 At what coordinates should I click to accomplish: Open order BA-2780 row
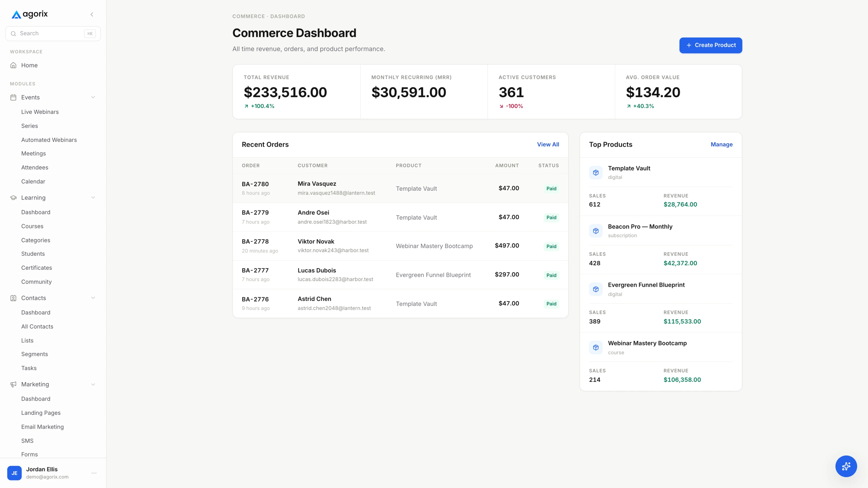(400, 188)
